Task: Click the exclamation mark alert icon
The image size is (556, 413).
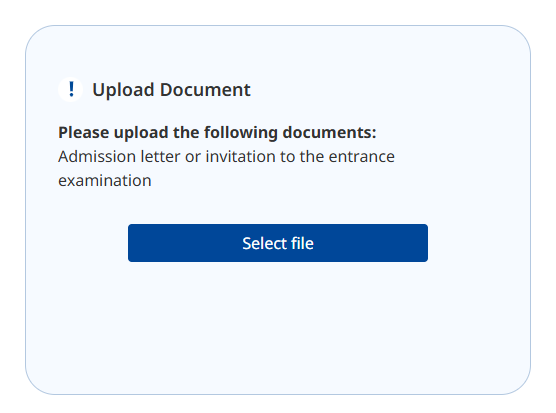Action: (71, 89)
